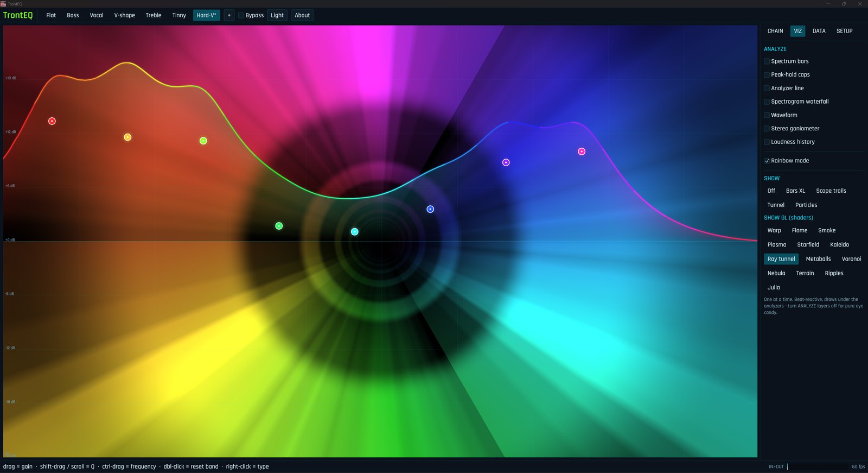The height and width of the screenshot is (473, 868).
Task: Select the cyan EQ band node
Action: click(x=355, y=232)
